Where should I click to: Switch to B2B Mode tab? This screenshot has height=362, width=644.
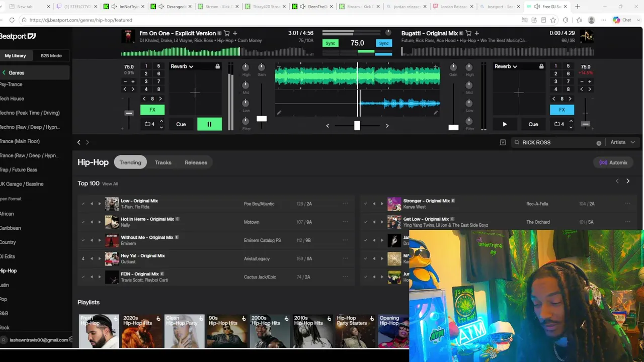pos(51,56)
